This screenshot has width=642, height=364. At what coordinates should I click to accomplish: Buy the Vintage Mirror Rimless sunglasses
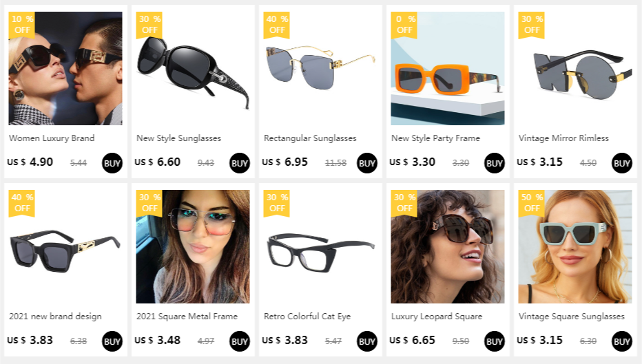(x=621, y=163)
